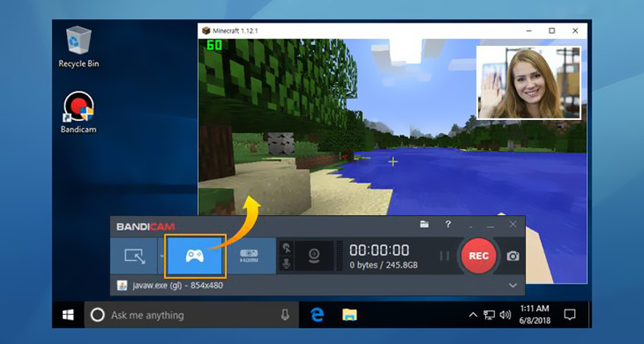This screenshot has width=644, height=344.
Task: Switch to HDMI device recording mode
Action: [249, 256]
